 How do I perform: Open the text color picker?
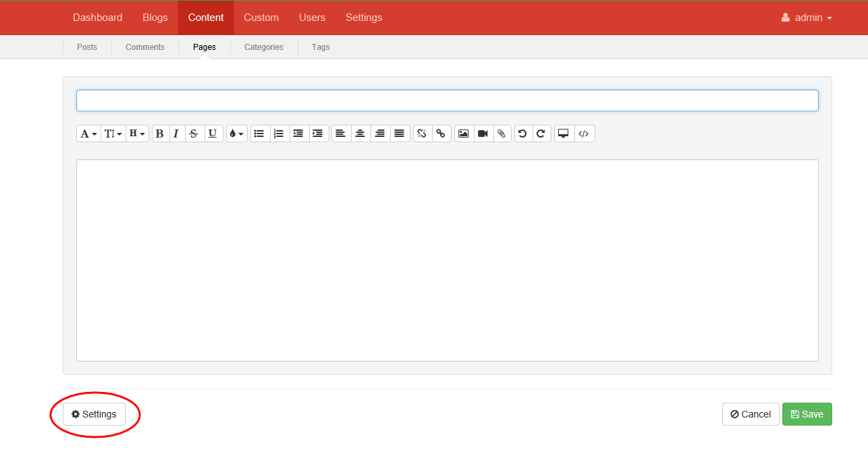[236, 134]
